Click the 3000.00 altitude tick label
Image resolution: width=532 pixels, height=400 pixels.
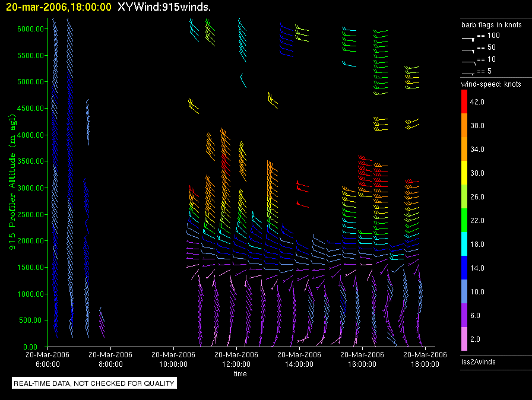pyautogui.click(x=30, y=188)
